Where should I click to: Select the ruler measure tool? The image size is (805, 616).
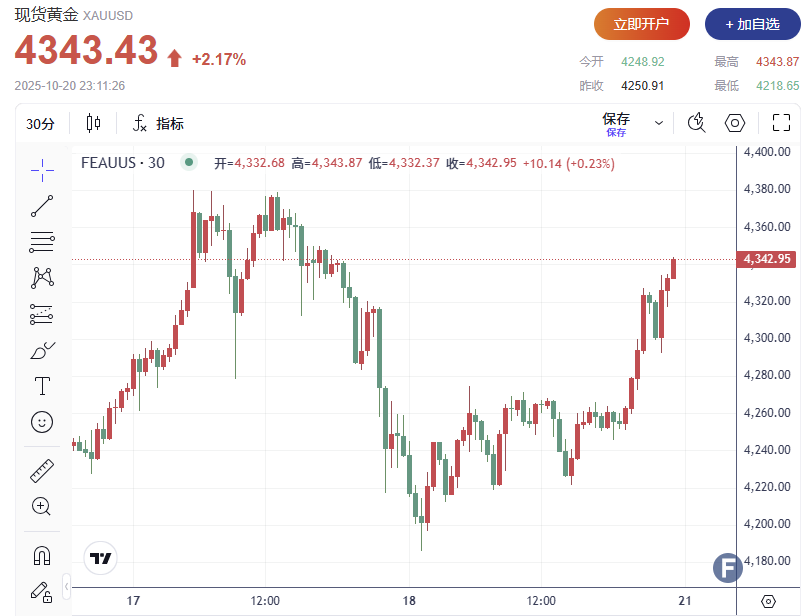(42, 470)
